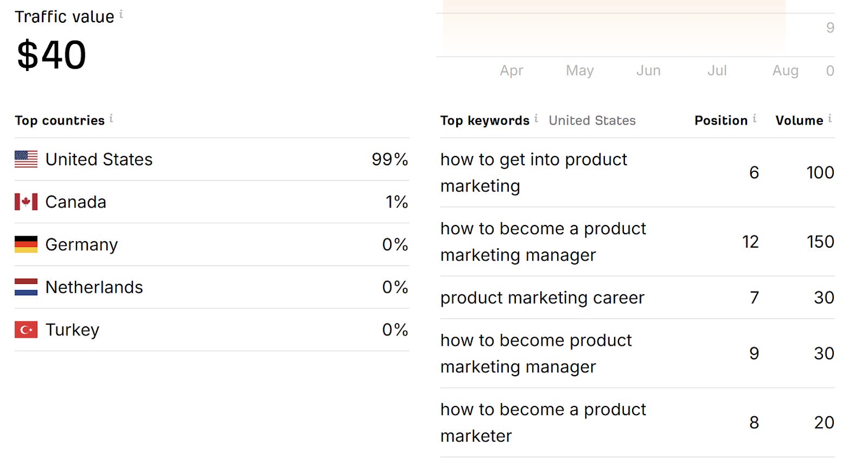Click the Netherlands flag icon
868x465 pixels.
click(x=26, y=287)
